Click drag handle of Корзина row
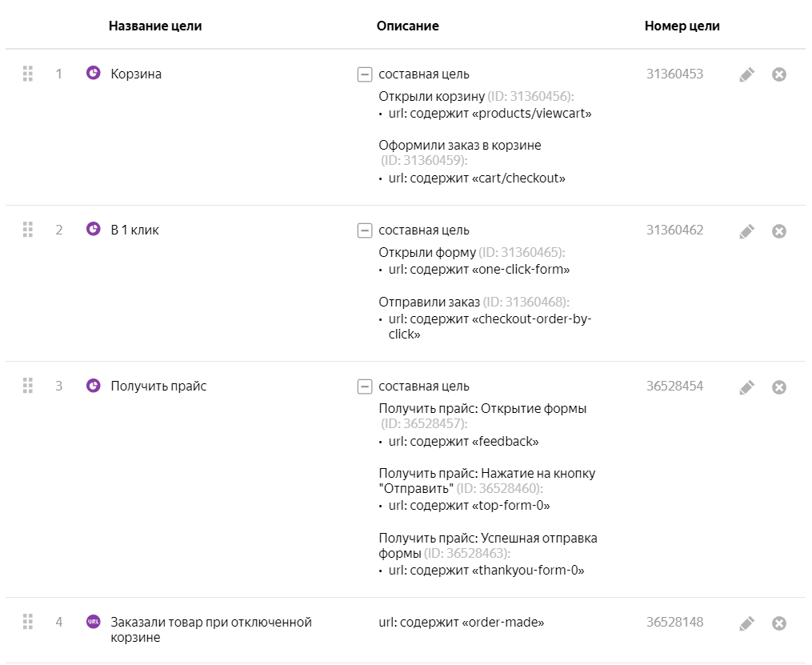The image size is (812, 665). click(x=28, y=74)
